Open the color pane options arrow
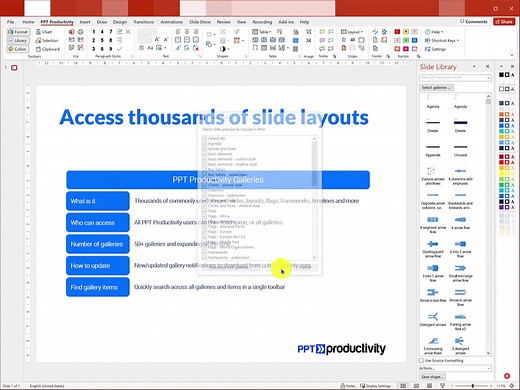The width and height of the screenshot is (520, 390). [x=501, y=67]
